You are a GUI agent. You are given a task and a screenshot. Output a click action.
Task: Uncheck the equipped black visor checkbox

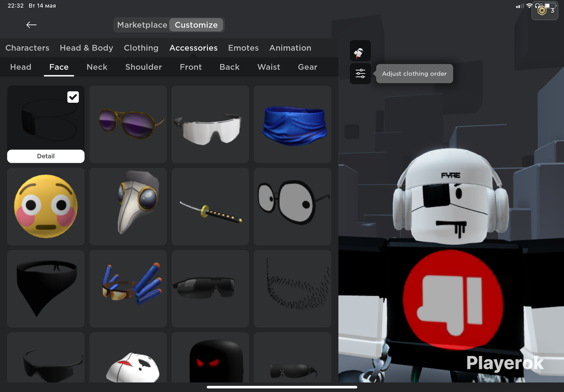[73, 97]
